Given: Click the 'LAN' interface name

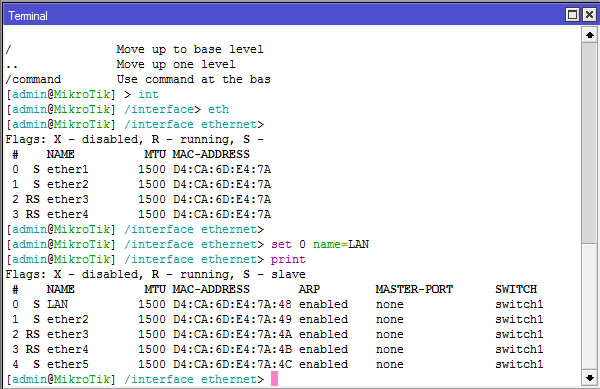Looking at the screenshot, I should point(57,304).
